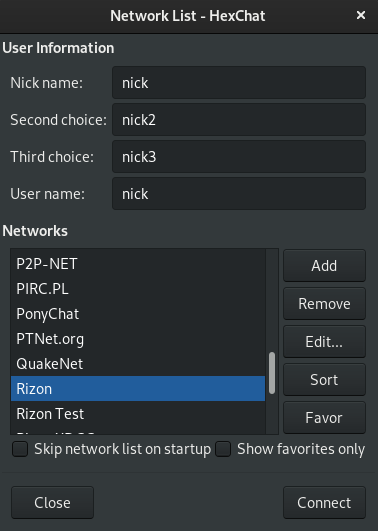This screenshot has width=378, height=531.
Task: Click into the Second choice field
Action: click(x=239, y=120)
